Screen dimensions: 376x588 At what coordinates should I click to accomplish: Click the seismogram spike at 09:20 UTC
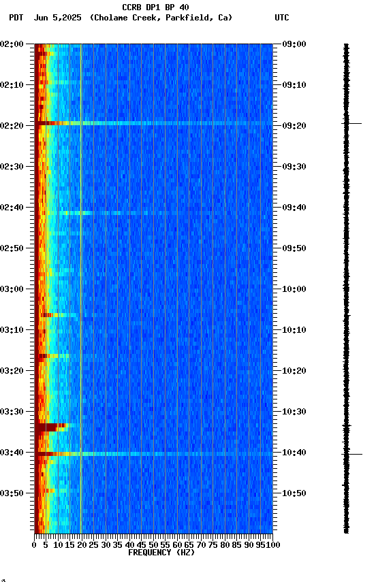click(351, 123)
